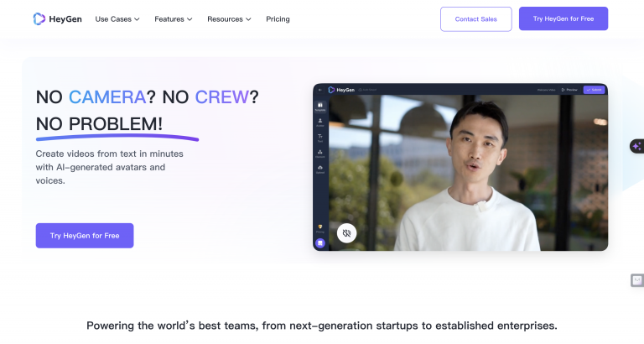Click the "NO CAMERA? NO CREW?" heading
The width and height of the screenshot is (644, 344).
(x=147, y=97)
